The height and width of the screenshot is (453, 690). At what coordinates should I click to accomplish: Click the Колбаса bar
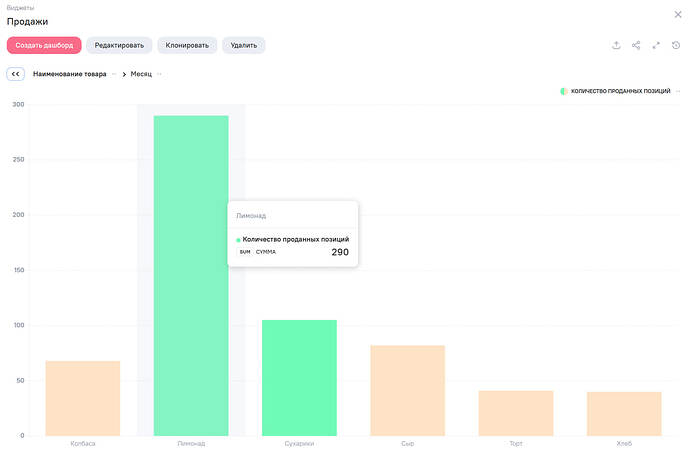point(83,398)
